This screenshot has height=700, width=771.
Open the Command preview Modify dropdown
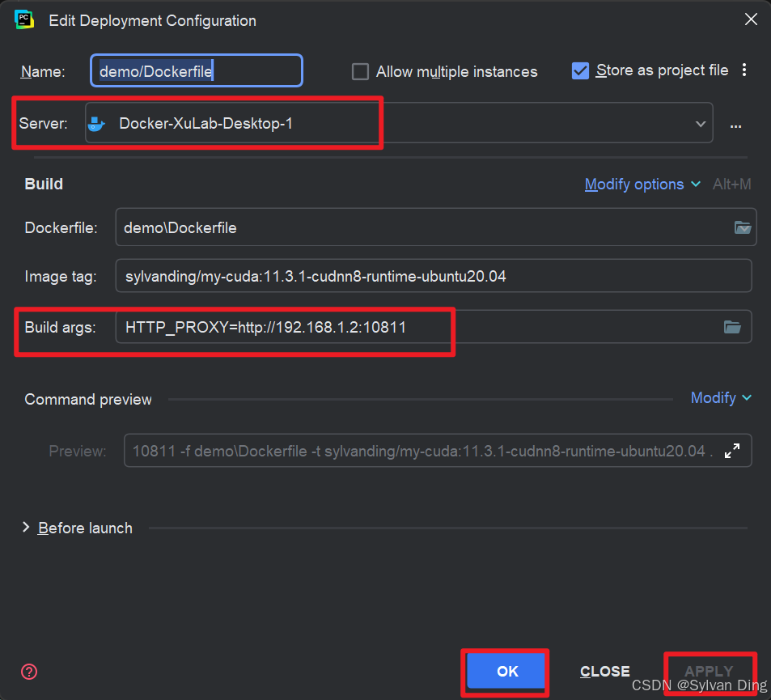[721, 397]
